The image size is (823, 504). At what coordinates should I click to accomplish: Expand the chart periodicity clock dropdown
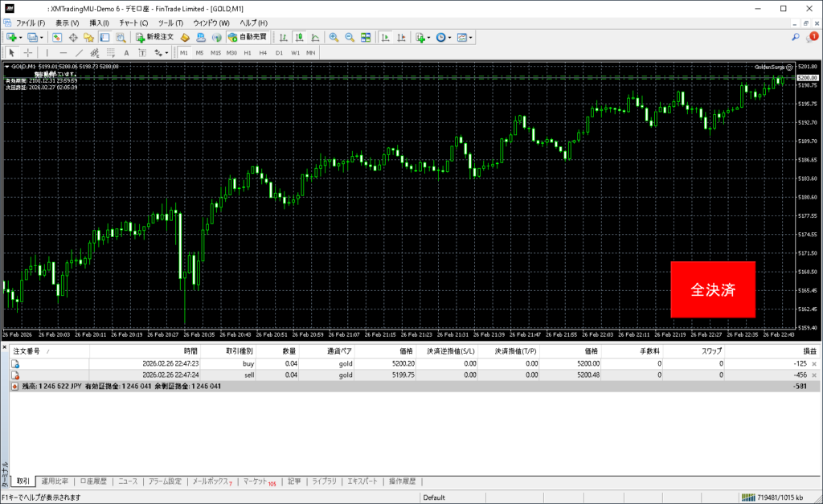click(x=450, y=37)
